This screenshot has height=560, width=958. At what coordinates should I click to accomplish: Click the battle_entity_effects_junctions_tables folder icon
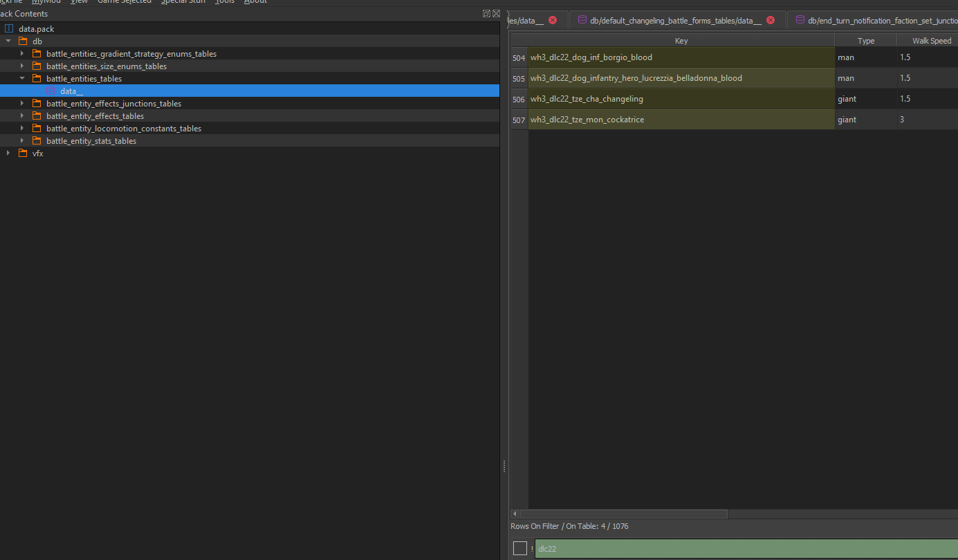[x=37, y=104]
